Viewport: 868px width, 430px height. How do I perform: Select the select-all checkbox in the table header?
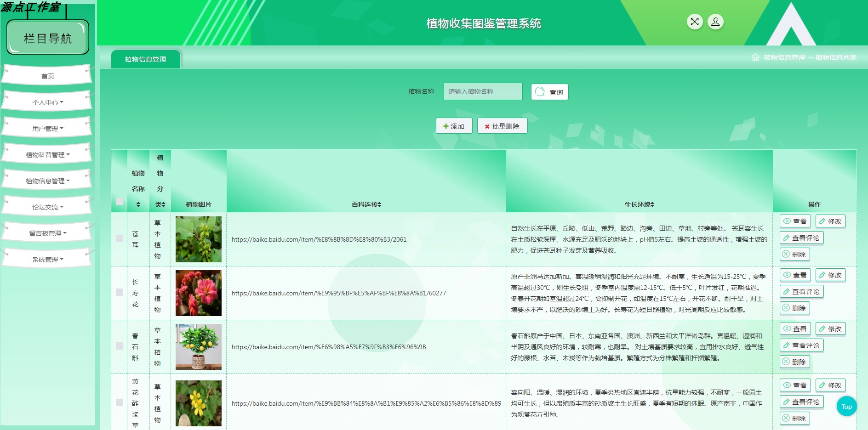(119, 201)
